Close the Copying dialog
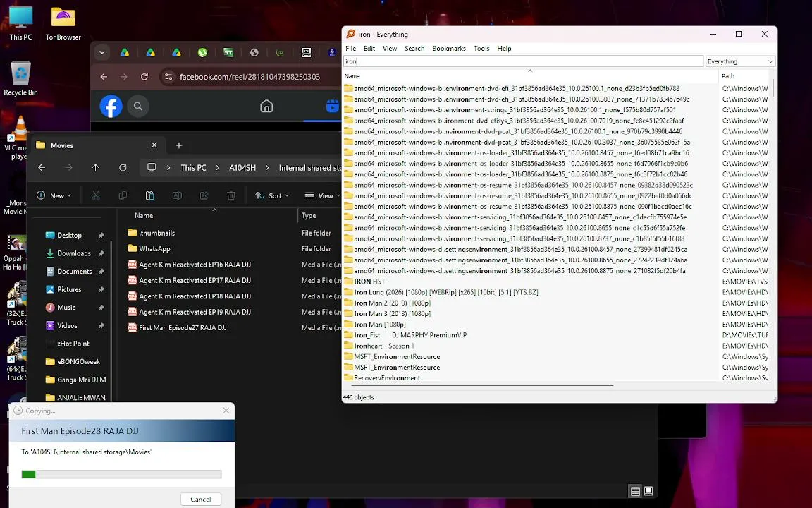This screenshot has height=508, width=812. tap(226, 411)
